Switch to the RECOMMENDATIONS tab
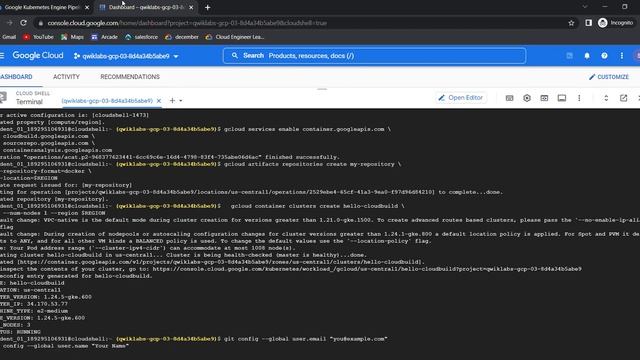This screenshot has width=640, height=360. [x=130, y=77]
